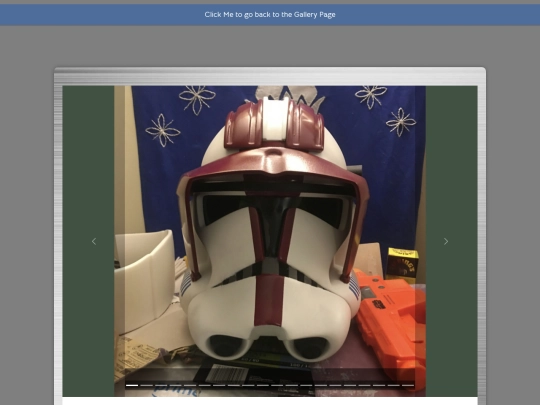The width and height of the screenshot is (540, 405).
Task: Show the previous slide with the left chevron
Action: [94, 241]
